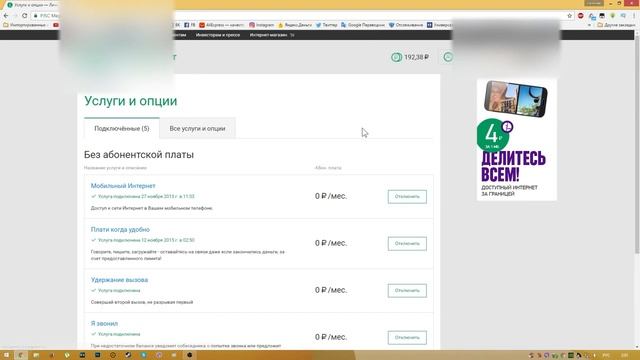The image size is (640, 360).
Task: Click the Без абонентской платы section title
Action: 139,155
